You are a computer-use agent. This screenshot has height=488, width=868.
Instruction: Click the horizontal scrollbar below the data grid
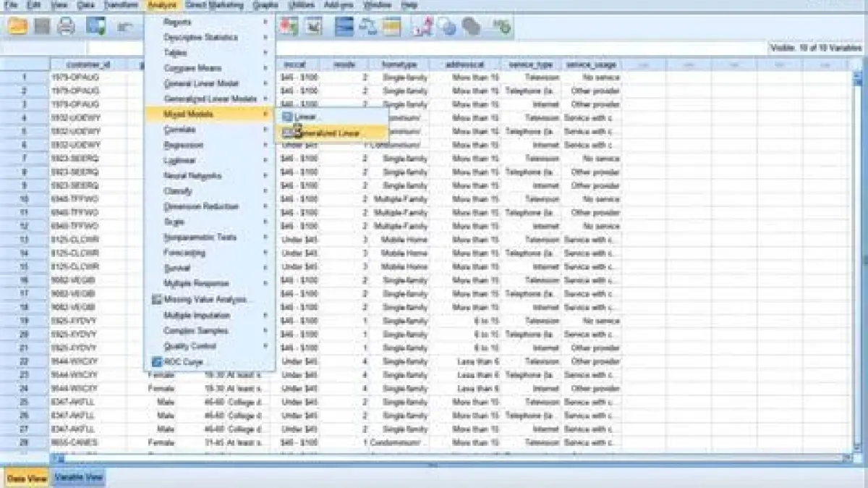[x=434, y=458]
